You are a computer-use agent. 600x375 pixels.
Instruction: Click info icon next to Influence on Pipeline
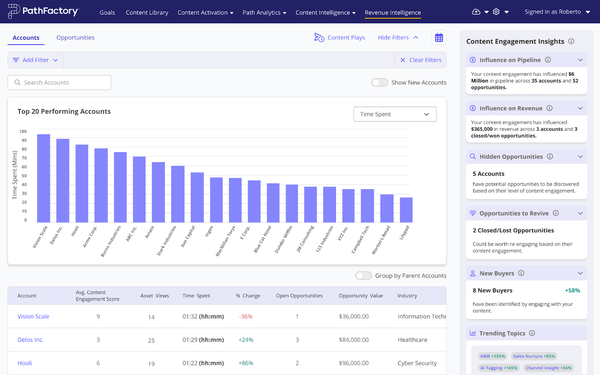(548, 60)
